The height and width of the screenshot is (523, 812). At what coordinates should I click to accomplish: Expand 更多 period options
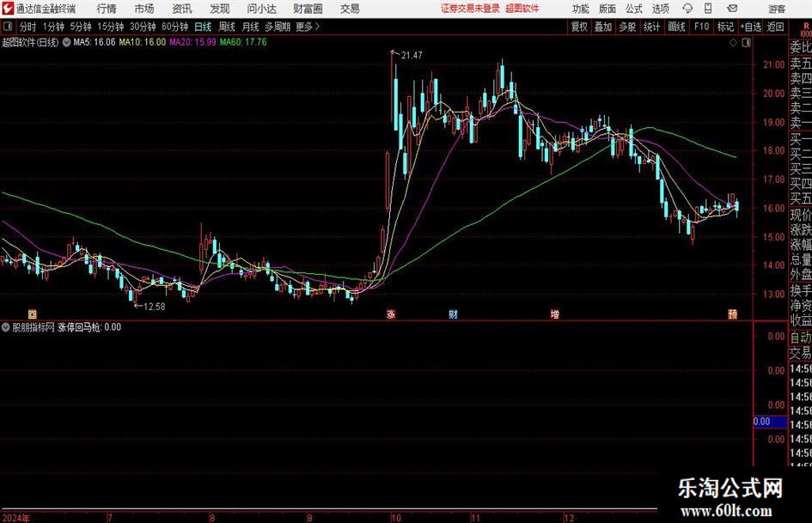click(x=308, y=27)
